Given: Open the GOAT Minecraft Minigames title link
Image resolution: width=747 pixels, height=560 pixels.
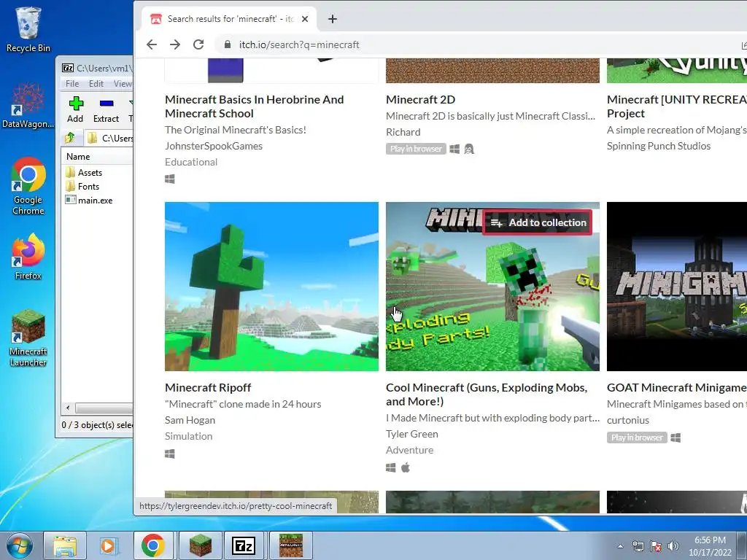Looking at the screenshot, I should [677, 388].
